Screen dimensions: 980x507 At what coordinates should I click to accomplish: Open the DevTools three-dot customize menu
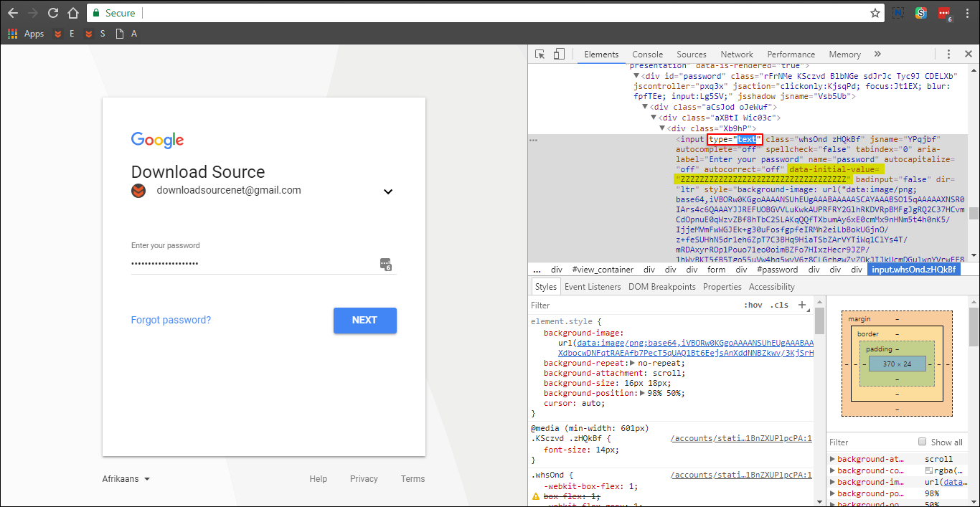point(948,55)
